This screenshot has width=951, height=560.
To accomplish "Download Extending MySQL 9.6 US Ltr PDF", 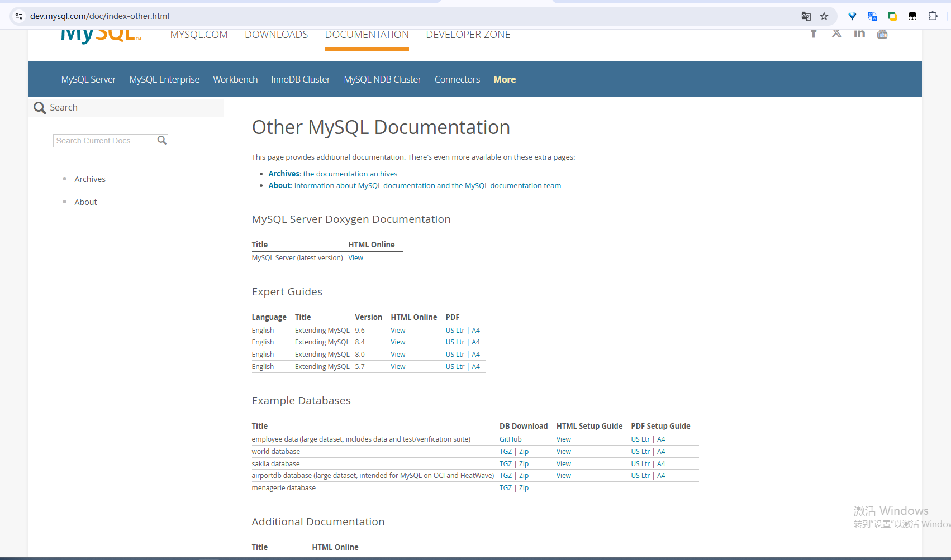I will click(455, 331).
